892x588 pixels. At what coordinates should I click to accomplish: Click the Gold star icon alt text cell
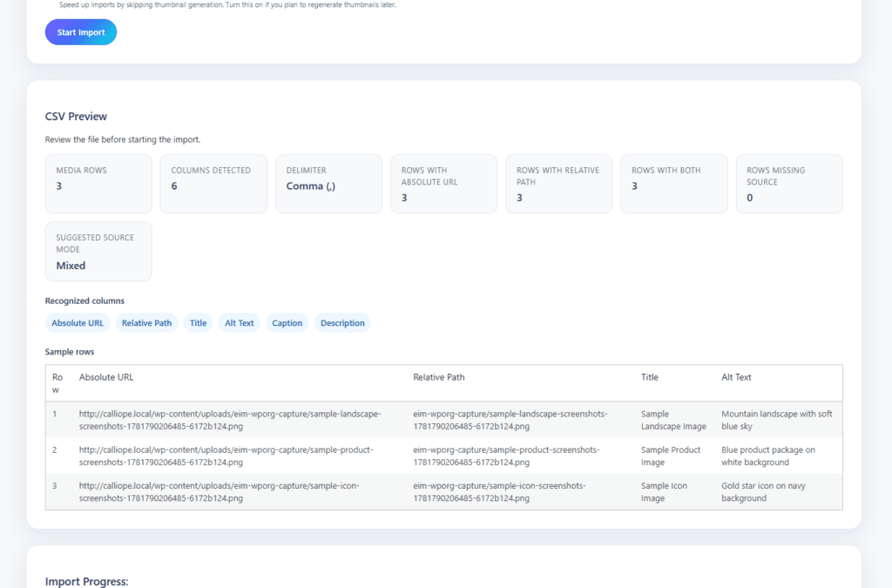point(763,492)
